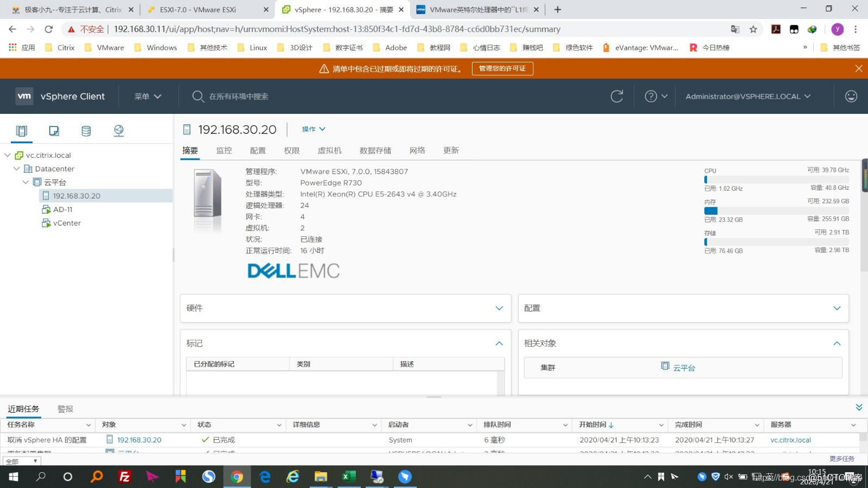
Task: Click browser back arrow
Action: tap(12, 29)
